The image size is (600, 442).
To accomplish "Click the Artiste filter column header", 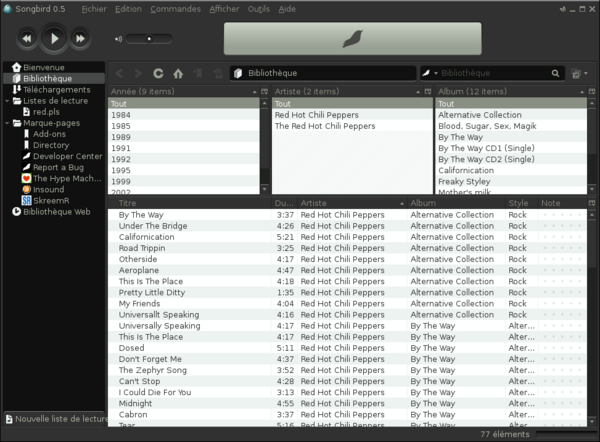I will [x=347, y=91].
